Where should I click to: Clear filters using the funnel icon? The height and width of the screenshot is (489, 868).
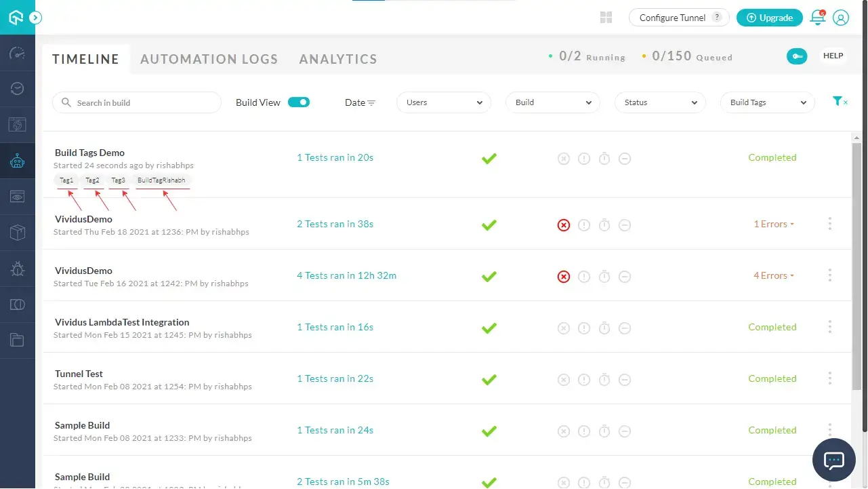(840, 102)
